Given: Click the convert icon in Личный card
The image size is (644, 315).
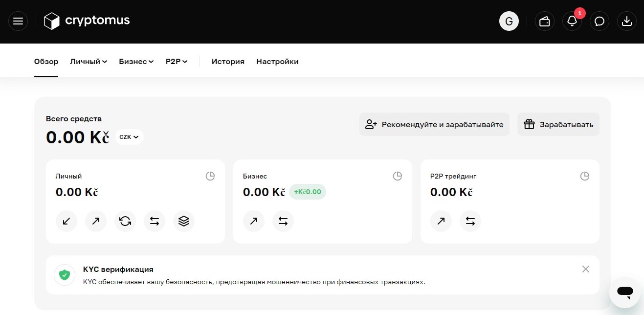Looking at the screenshot, I should (125, 221).
